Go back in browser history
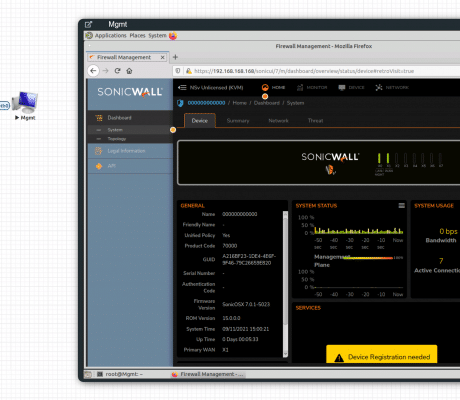The image size is (460, 400). 93,71
